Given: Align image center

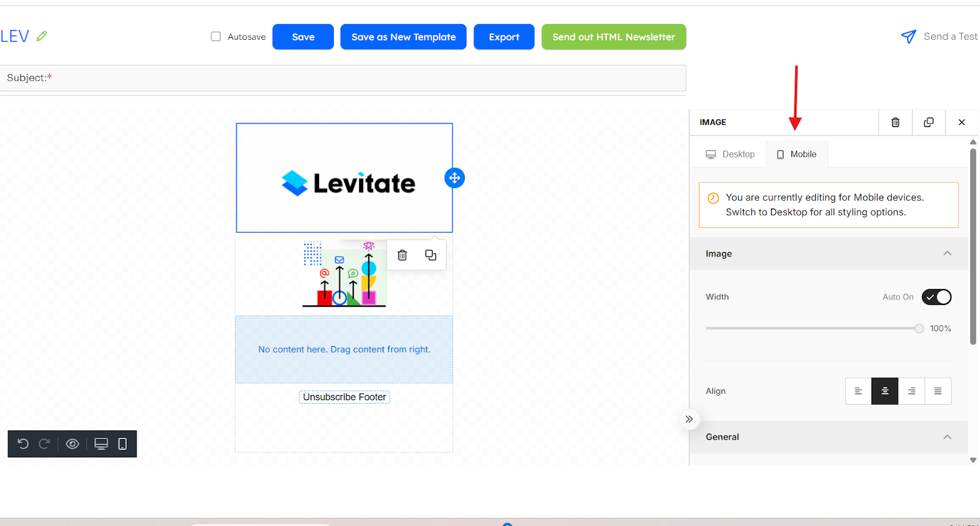Looking at the screenshot, I should (885, 391).
